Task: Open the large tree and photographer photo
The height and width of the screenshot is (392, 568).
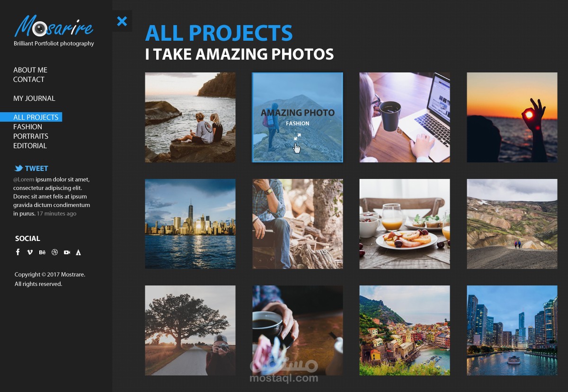Action: 190,330
